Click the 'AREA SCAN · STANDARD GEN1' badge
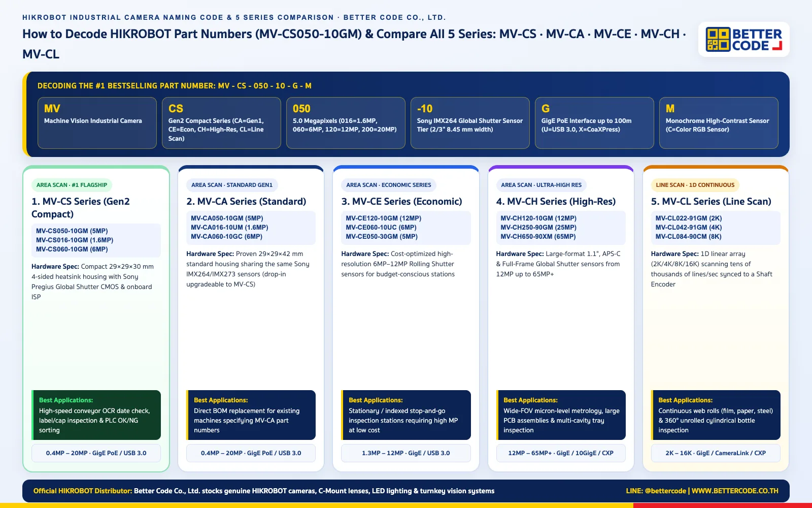Screen dimensions: 812x508 (x=232, y=185)
